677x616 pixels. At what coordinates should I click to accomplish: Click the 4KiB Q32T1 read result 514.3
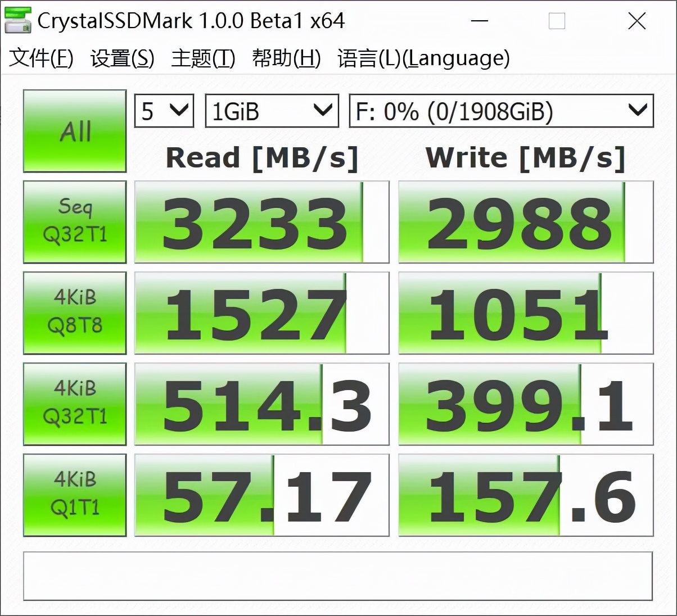(262, 404)
